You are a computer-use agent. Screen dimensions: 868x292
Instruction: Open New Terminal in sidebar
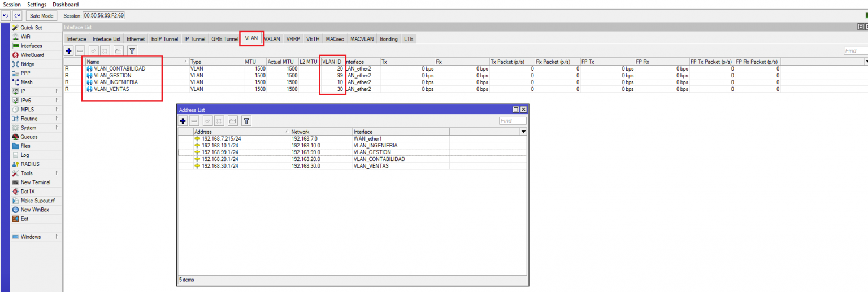click(x=35, y=182)
